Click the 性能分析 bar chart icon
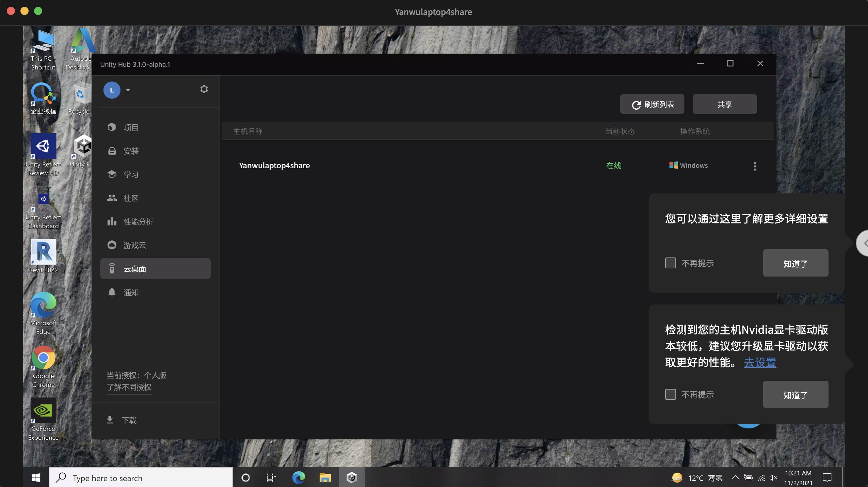868x487 pixels. [112, 222]
